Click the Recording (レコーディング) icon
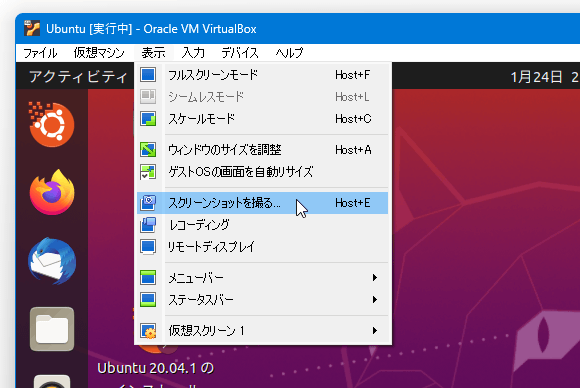Screen dimensions: 580x388 [x=148, y=225]
